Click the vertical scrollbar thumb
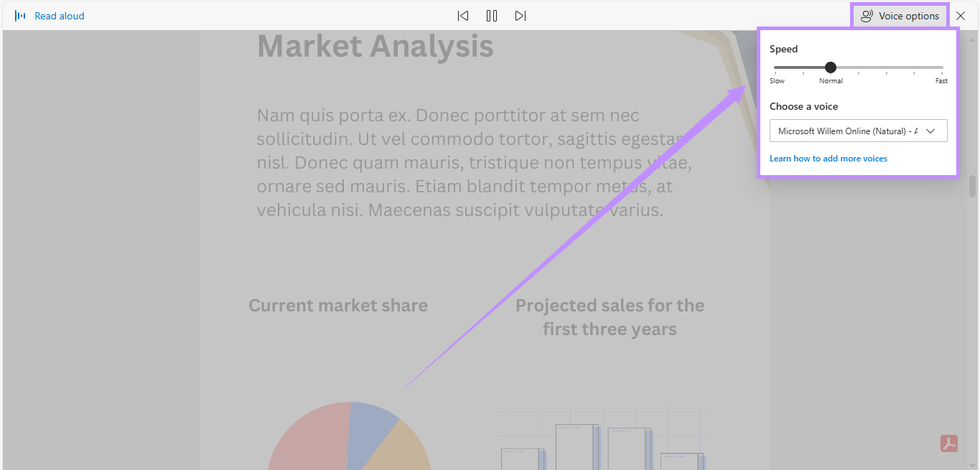980x470 pixels. [x=973, y=186]
